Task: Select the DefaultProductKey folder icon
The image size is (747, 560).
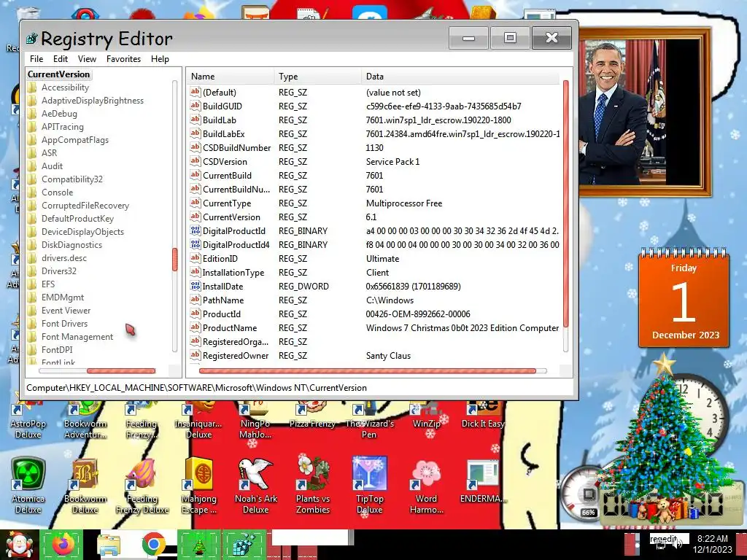Action: point(32,219)
